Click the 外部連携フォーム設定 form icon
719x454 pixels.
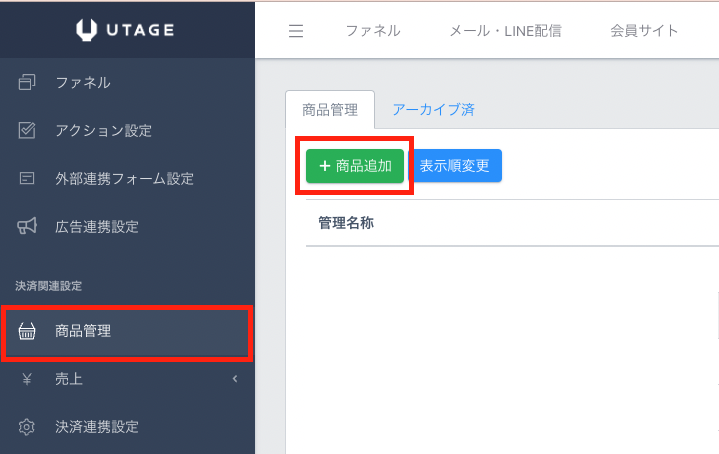click(x=28, y=179)
